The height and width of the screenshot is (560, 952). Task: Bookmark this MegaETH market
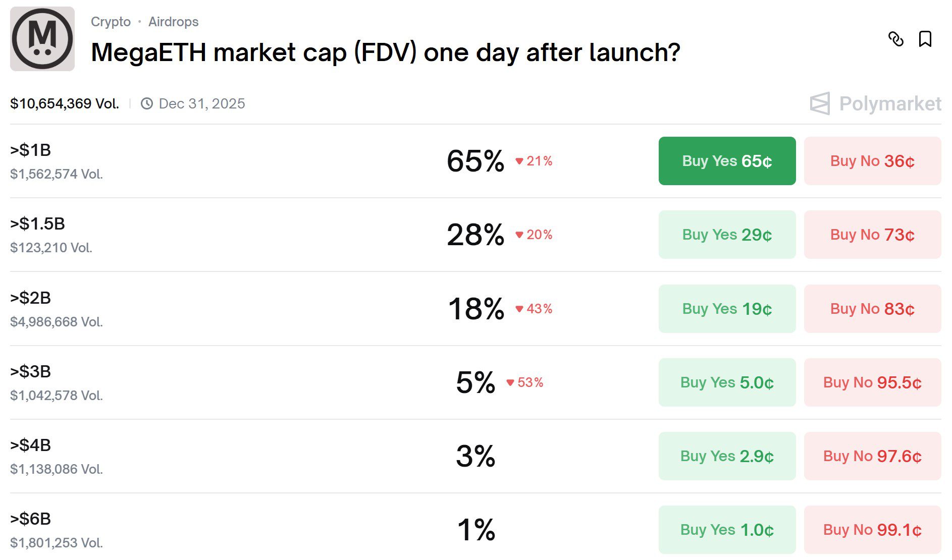tap(925, 39)
